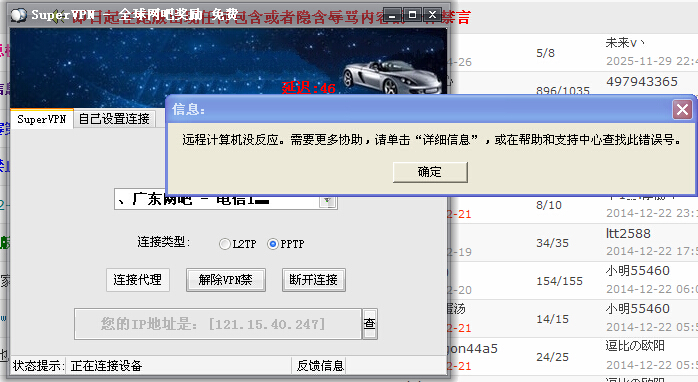
Task: Open forum user ltt2588 link
Action: 628,234
